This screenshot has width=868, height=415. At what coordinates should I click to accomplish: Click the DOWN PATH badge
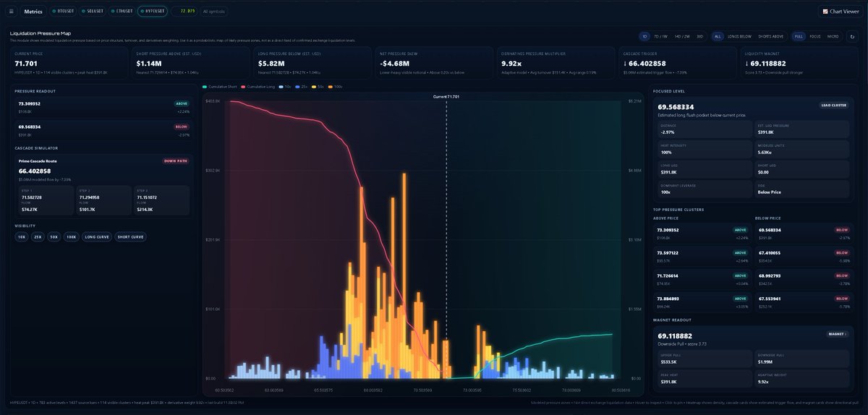(x=176, y=161)
